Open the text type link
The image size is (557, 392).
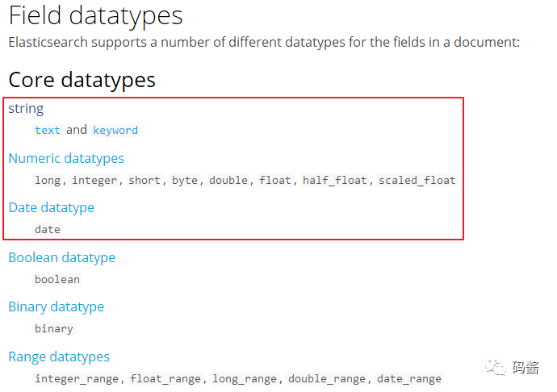coord(48,131)
